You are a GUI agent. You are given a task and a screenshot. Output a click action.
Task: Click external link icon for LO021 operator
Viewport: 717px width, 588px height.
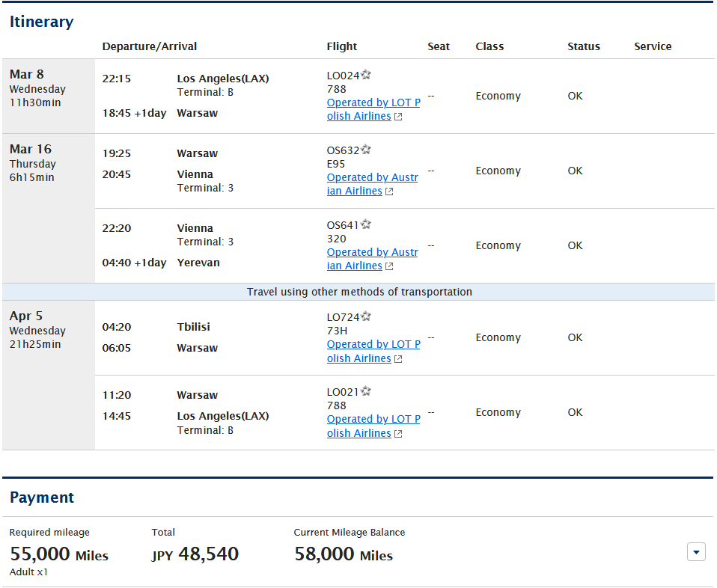coord(398,434)
